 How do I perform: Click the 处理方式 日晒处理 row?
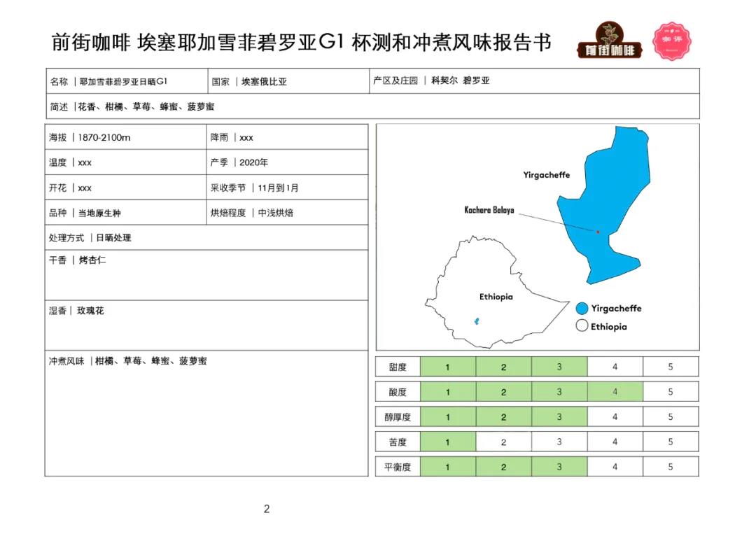[x=206, y=238]
